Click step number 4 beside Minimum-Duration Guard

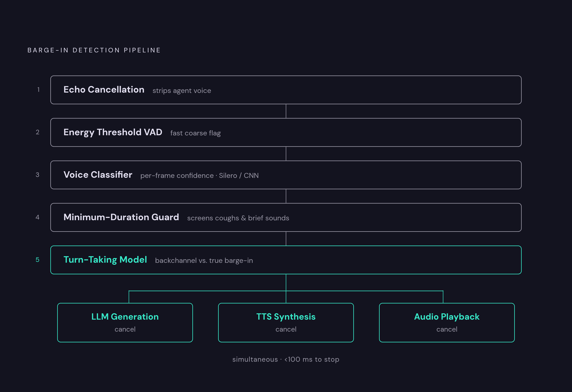pos(37,217)
